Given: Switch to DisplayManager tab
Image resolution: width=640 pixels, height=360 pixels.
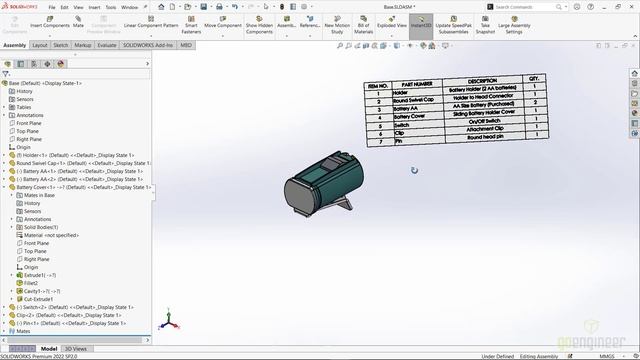Looking at the screenshot, I should 61,64.
